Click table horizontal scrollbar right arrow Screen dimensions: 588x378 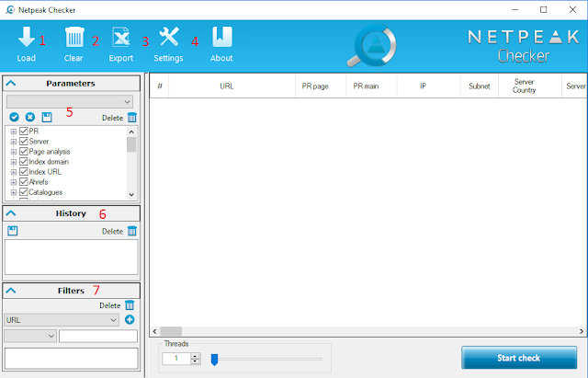582,331
